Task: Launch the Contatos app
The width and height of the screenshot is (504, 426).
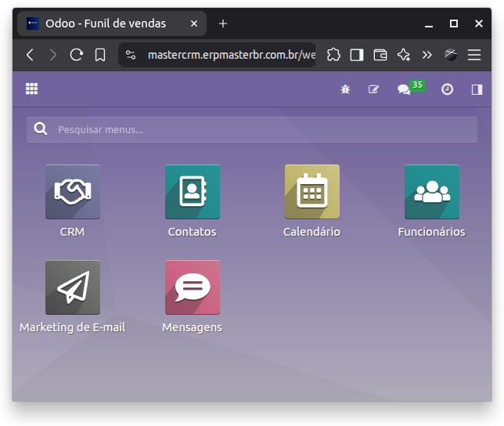Action: (x=192, y=192)
